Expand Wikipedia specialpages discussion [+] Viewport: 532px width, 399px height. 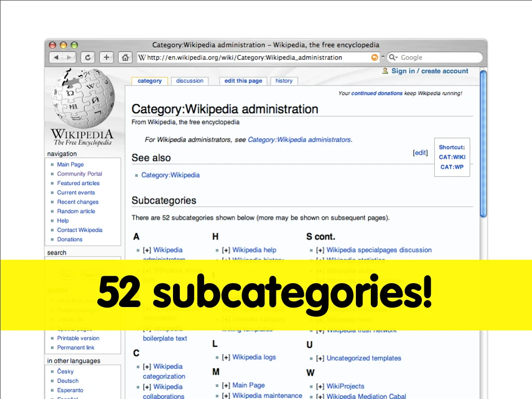click(x=320, y=250)
